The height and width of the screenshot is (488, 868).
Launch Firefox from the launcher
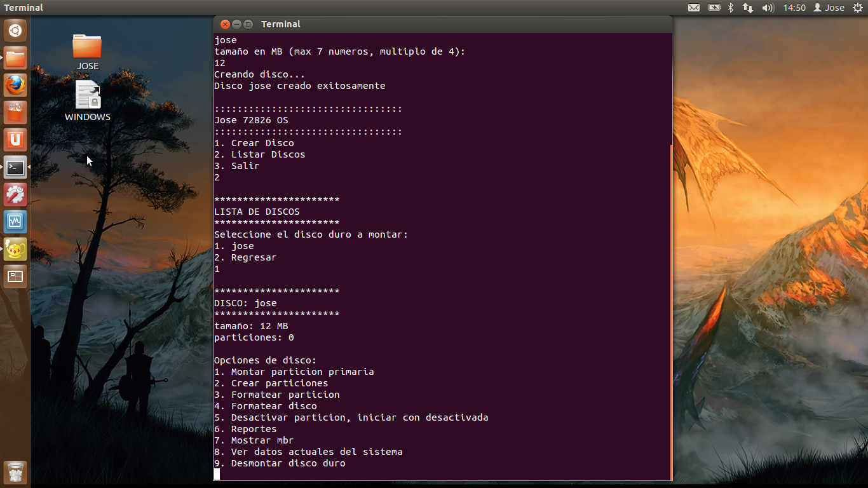(x=15, y=86)
